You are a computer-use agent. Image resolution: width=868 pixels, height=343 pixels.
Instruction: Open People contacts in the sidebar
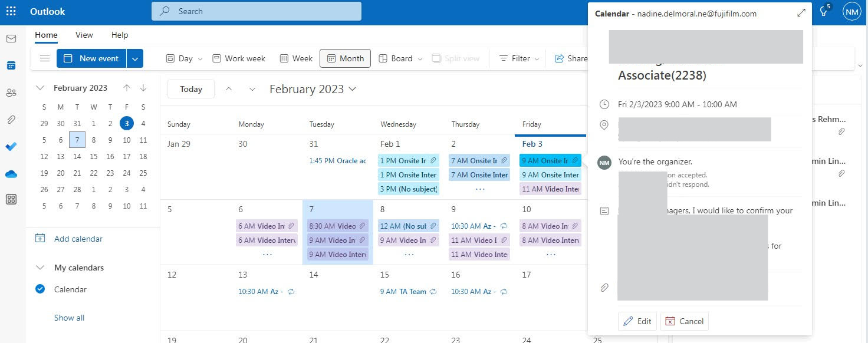[11, 93]
